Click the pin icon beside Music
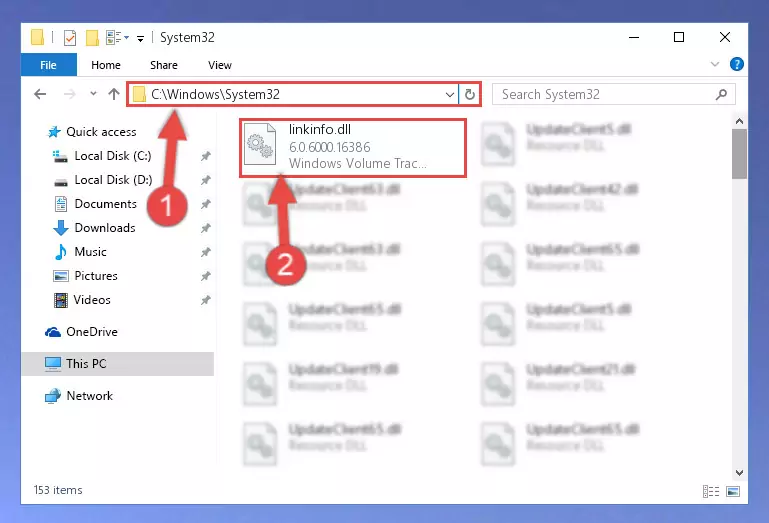 click(205, 252)
